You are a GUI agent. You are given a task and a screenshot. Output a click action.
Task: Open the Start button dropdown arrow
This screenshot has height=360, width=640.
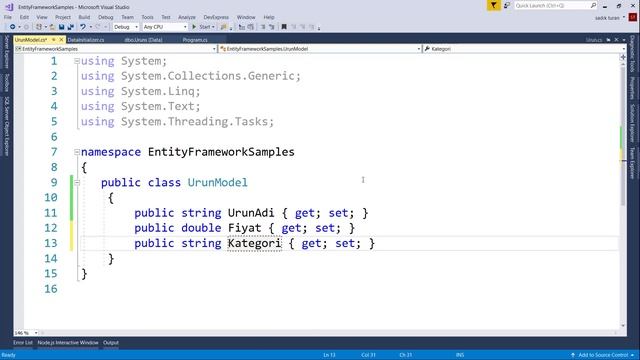click(213, 27)
